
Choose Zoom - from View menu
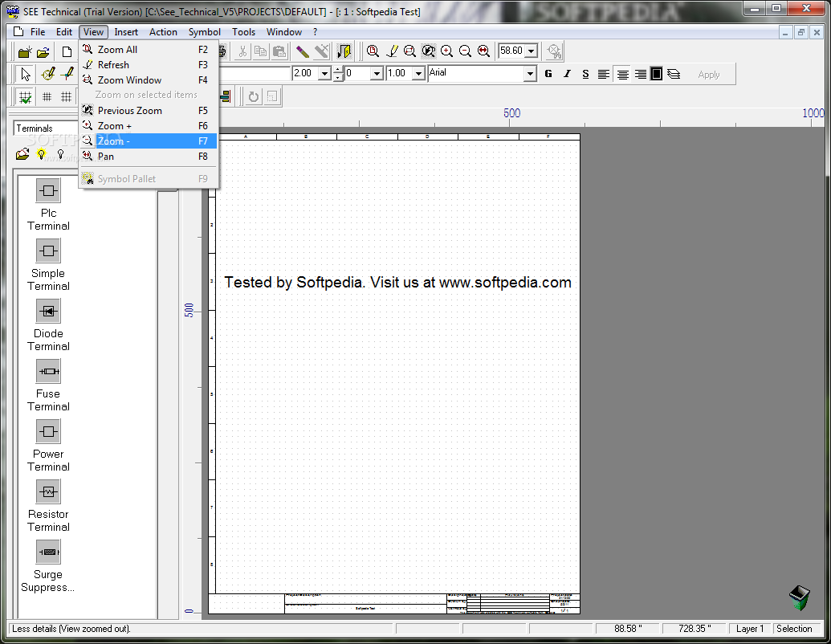click(x=149, y=141)
